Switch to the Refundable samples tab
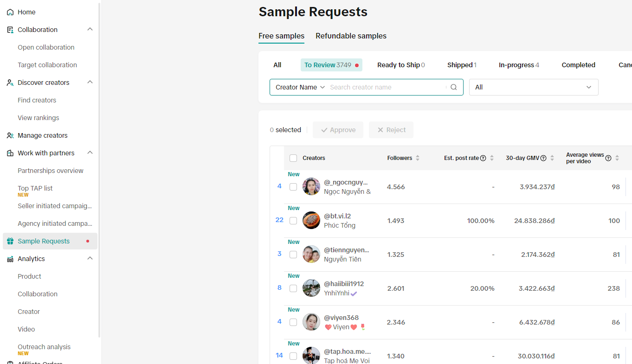 click(x=351, y=36)
